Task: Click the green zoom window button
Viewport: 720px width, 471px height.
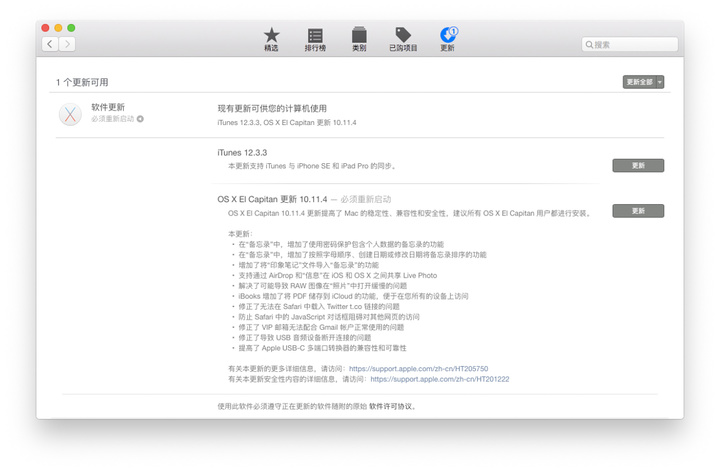Action: pyautogui.click(x=72, y=27)
